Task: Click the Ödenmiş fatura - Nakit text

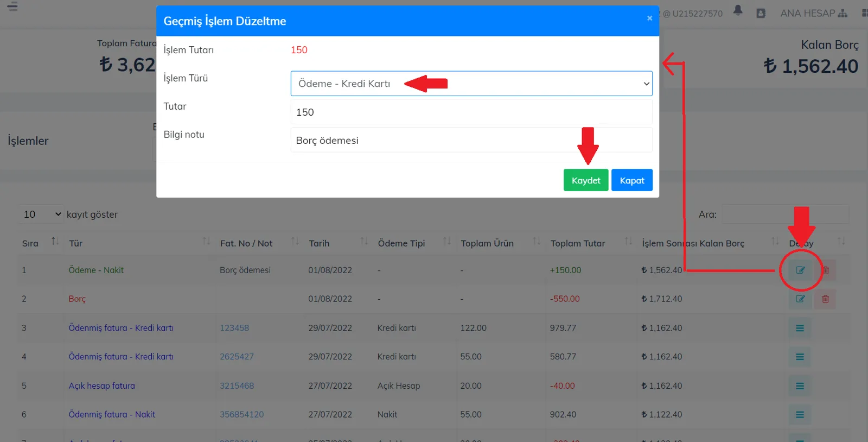Action: pyautogui.click(x=112, y=415)
